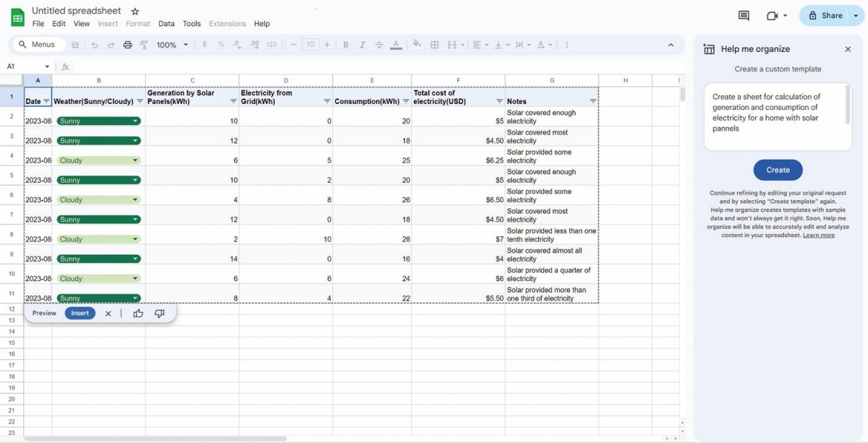Open more toolbar options (three dots)
The height and width of the screenshot is (443, 868).
566,45
